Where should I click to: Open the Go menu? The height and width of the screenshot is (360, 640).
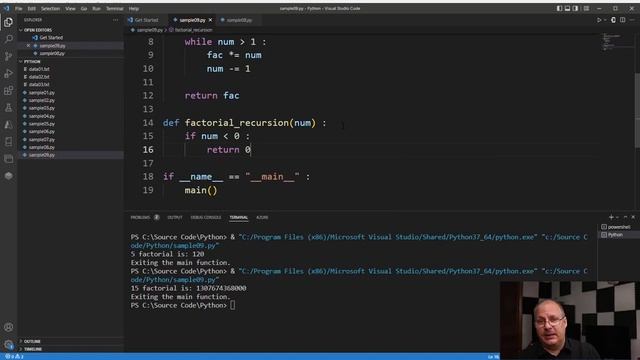click(84, 8)
